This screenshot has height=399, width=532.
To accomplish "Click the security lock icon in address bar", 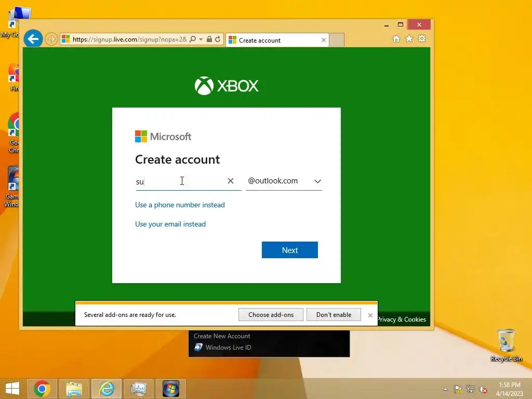I will pos(209,39).
